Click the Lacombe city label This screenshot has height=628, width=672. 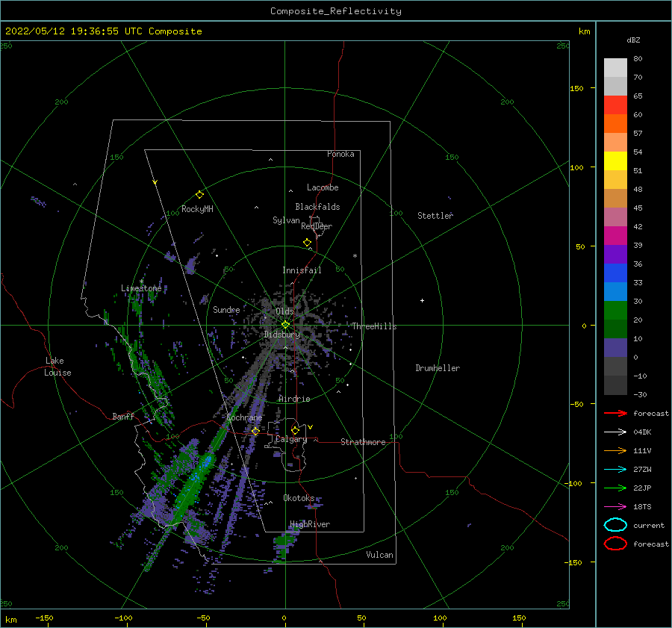click(323, 187)
